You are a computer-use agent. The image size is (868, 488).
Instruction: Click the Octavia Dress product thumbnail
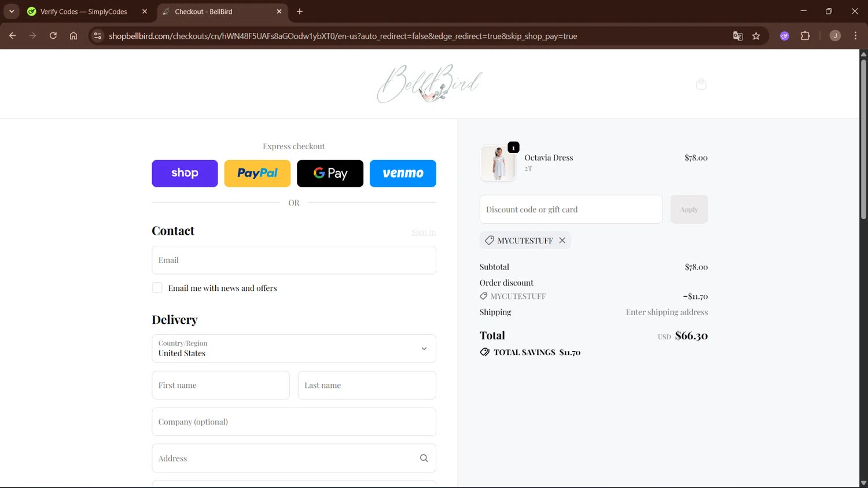[x=498, y=162]
